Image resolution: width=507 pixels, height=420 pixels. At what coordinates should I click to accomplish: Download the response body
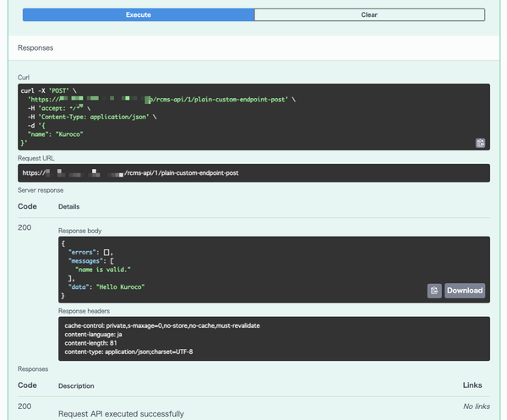click(465, 291)
